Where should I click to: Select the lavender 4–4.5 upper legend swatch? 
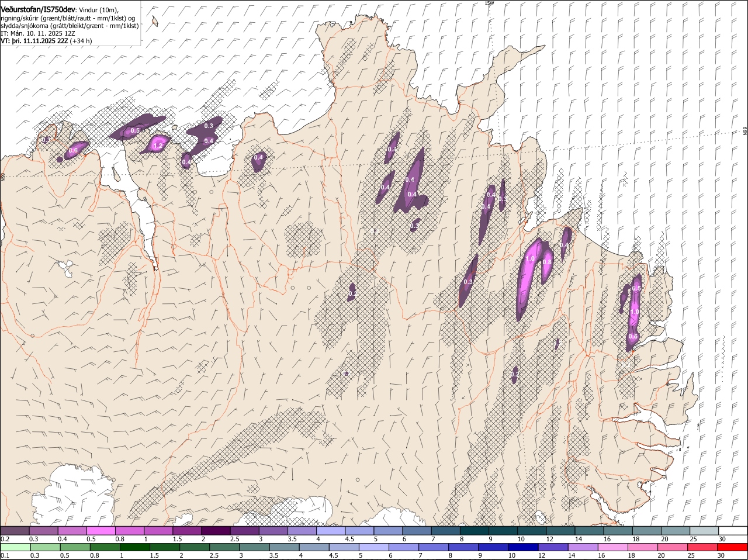[331, 531]
